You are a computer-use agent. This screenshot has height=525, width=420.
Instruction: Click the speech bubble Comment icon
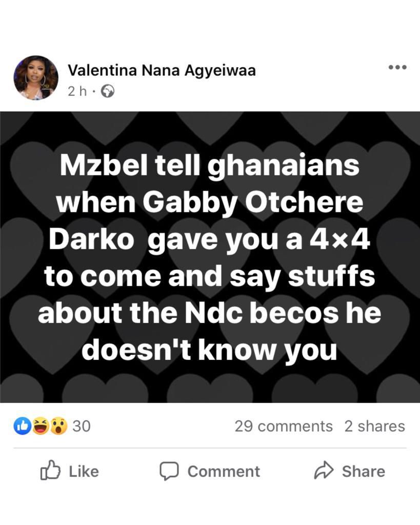pyautogui.click(x=169, y=471)
